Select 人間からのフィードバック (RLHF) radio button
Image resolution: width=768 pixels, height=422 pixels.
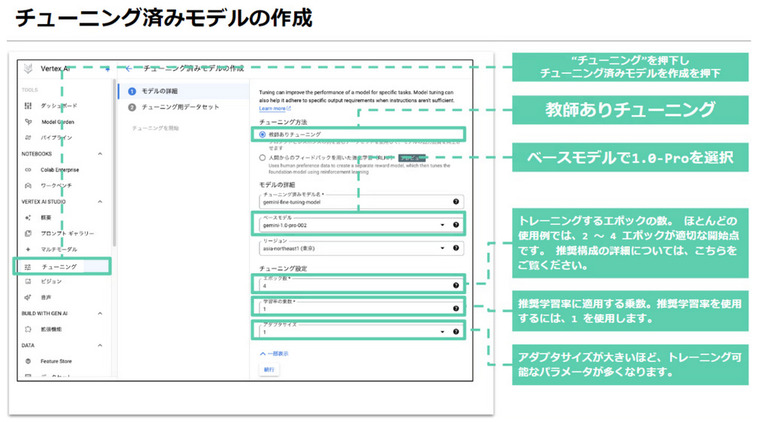(262, 158)
